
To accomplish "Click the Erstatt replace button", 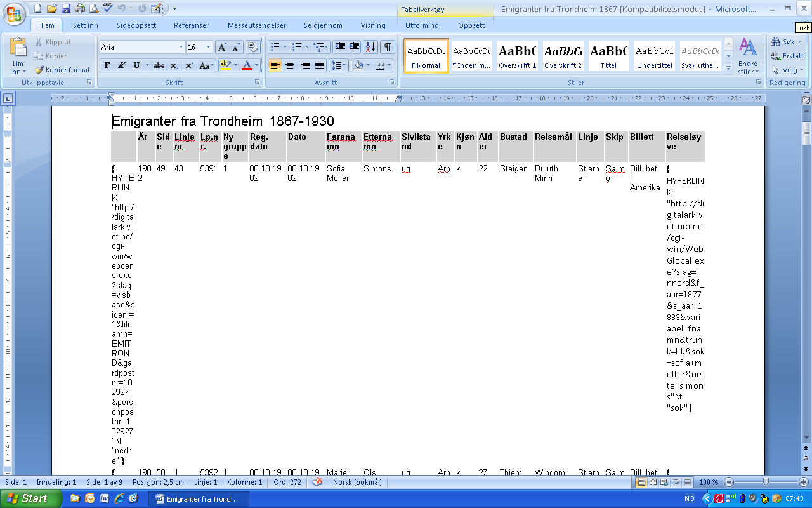I will click(x=787, y=56).
